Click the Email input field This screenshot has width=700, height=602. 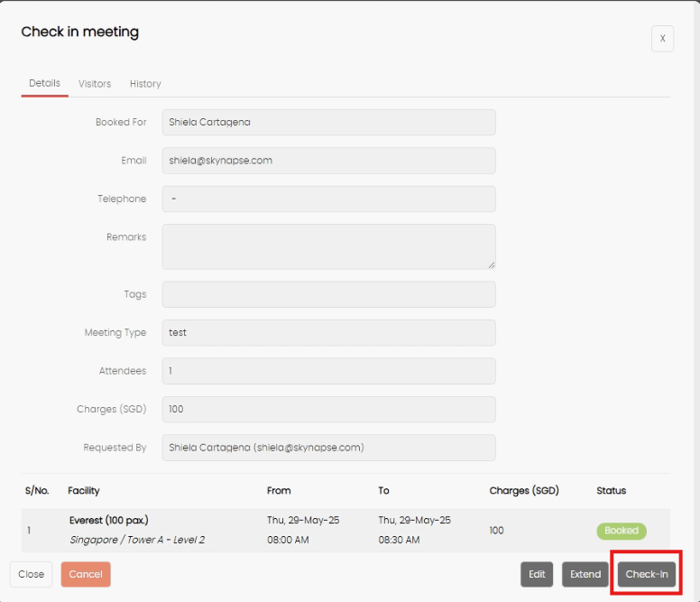coord(328,161)
